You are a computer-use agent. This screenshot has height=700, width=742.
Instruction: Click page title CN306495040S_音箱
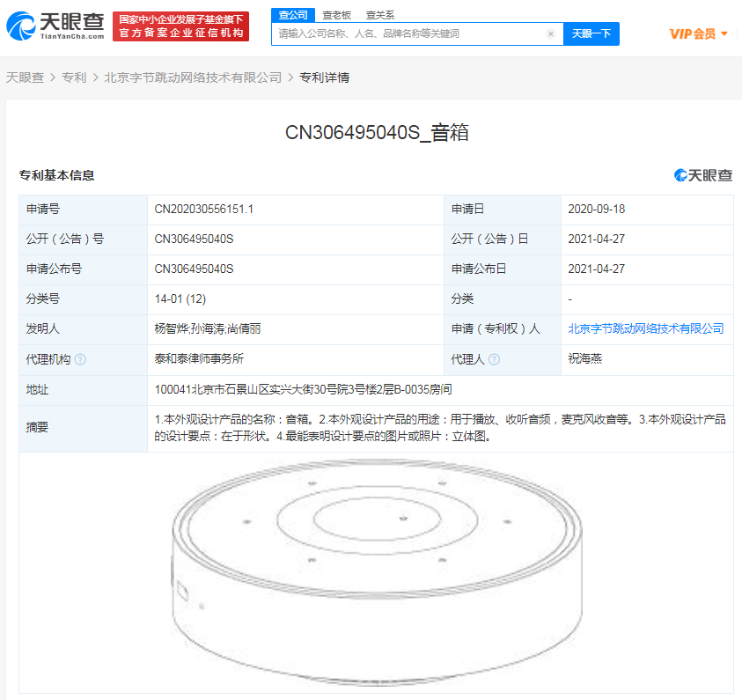coord(377,133)
